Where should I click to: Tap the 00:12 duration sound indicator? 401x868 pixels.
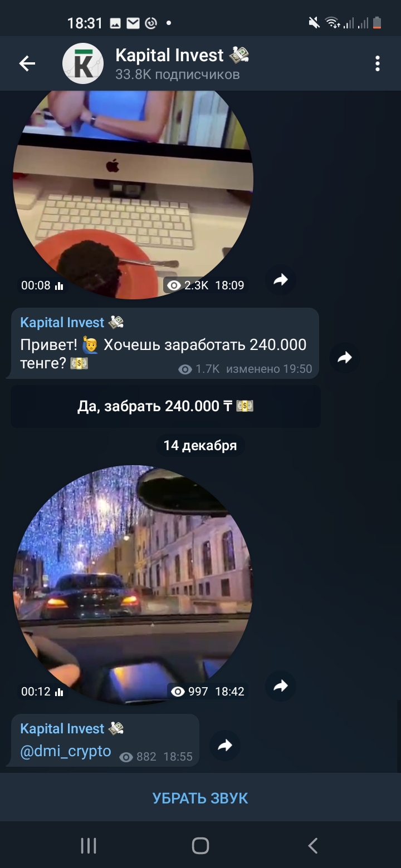click(x=42, y=692)
